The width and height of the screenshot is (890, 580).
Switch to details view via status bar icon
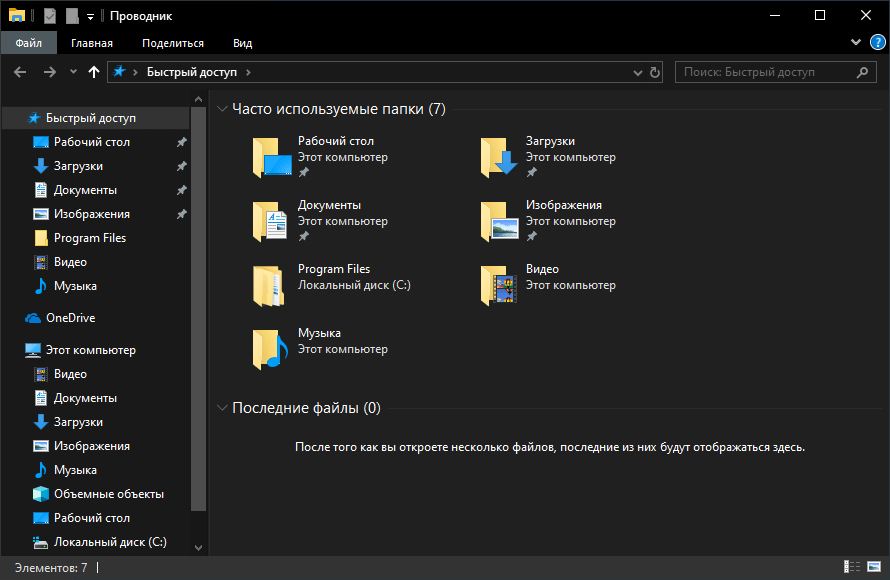point(851,566)
